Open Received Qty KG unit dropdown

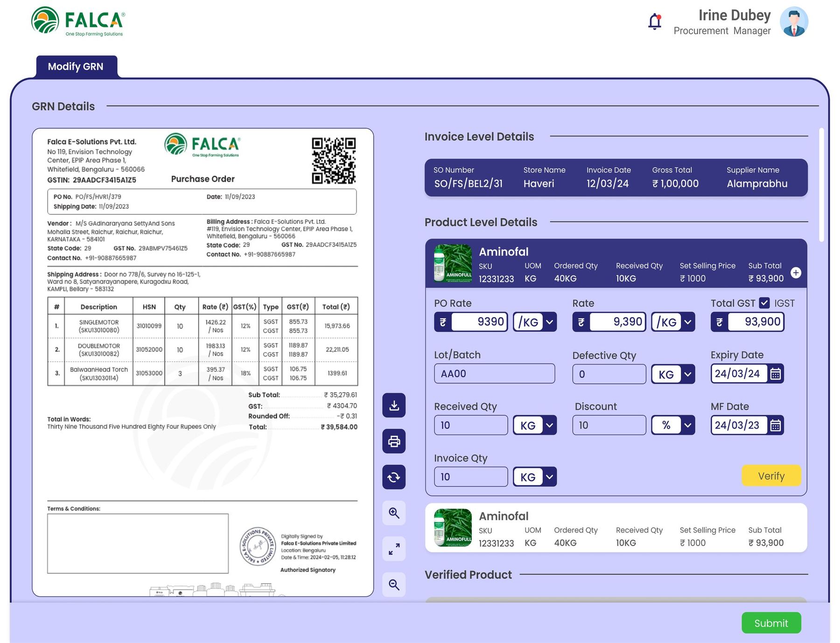[x=535, y=425]
